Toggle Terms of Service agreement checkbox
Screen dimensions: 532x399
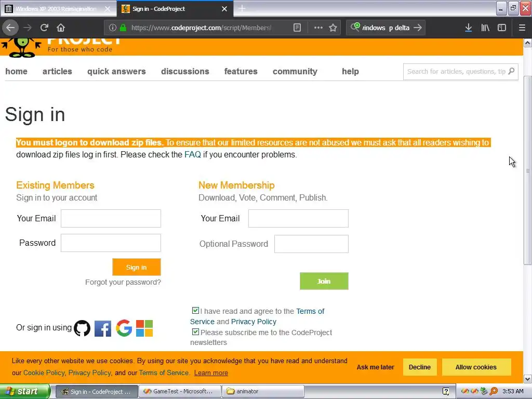coord(195,310)
